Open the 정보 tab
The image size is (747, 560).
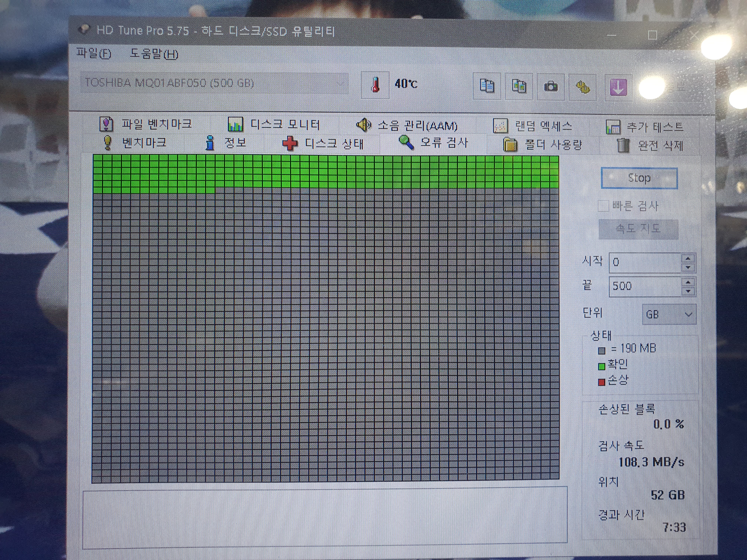click(x=226, y=143)
